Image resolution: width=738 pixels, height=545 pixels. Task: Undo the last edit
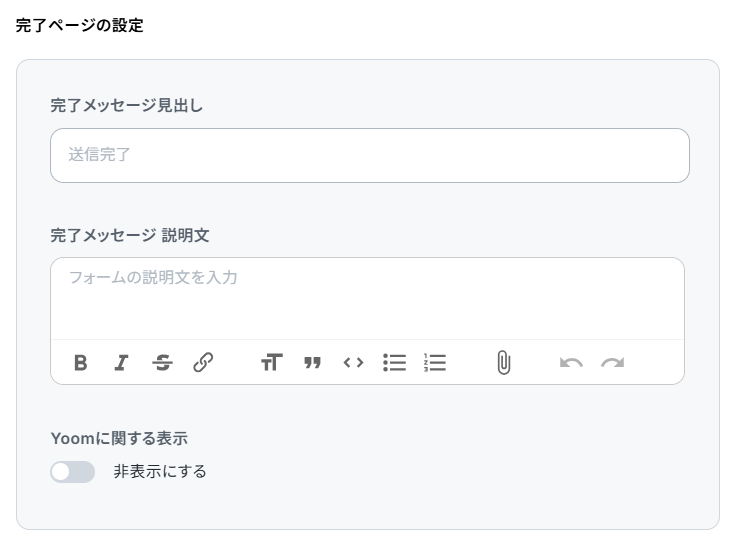click(x=571, y=362)
